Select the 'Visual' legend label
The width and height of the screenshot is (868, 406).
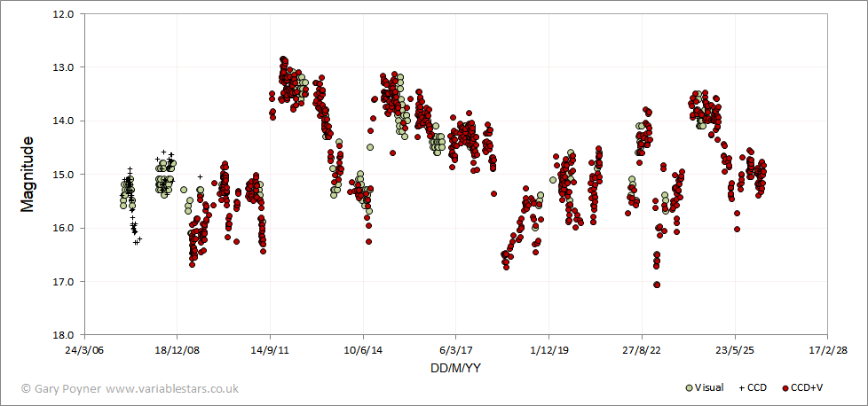(709, 387)
